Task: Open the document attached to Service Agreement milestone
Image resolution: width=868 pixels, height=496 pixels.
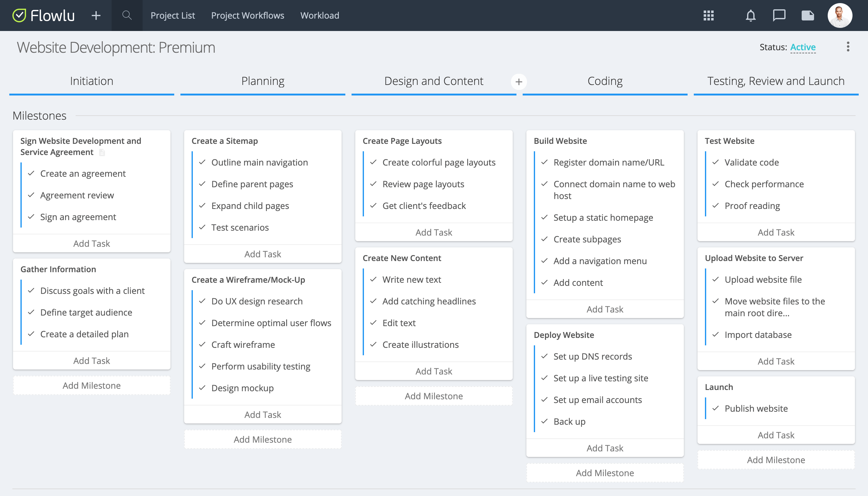Action: click(102, 153)
